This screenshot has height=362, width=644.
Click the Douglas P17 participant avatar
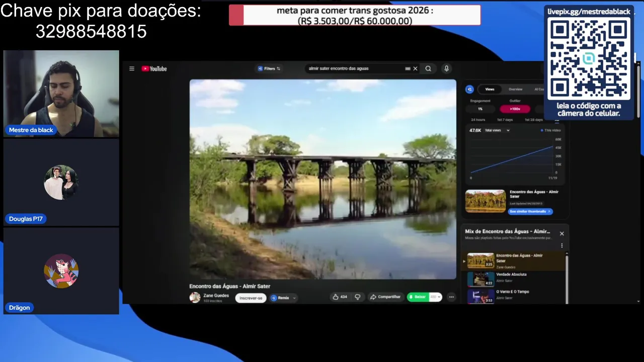61,182
